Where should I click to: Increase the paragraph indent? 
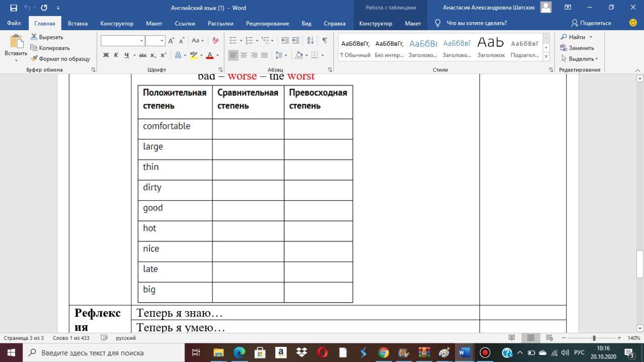click(295, 41)
